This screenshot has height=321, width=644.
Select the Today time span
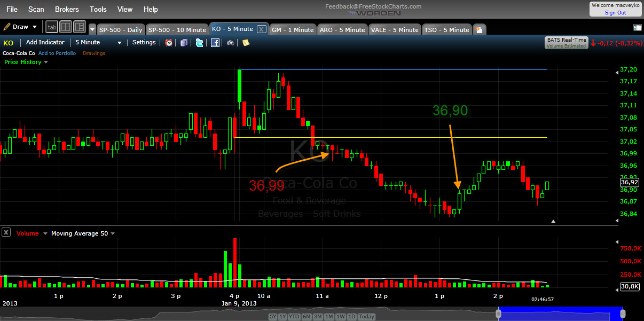[367, 317]
